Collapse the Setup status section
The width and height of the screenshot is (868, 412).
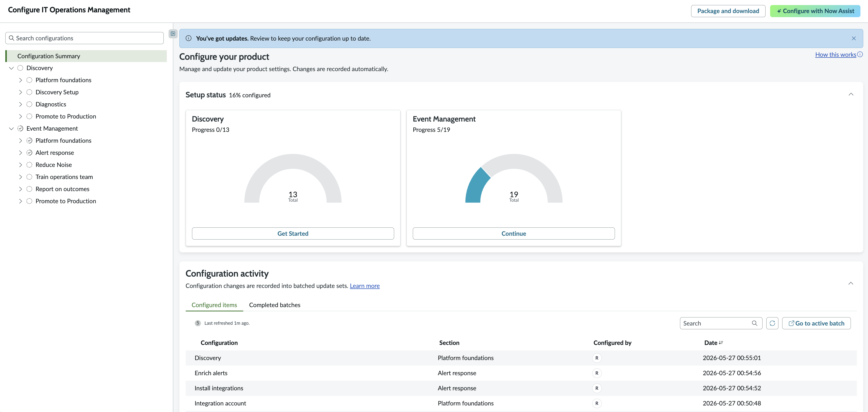851,94
